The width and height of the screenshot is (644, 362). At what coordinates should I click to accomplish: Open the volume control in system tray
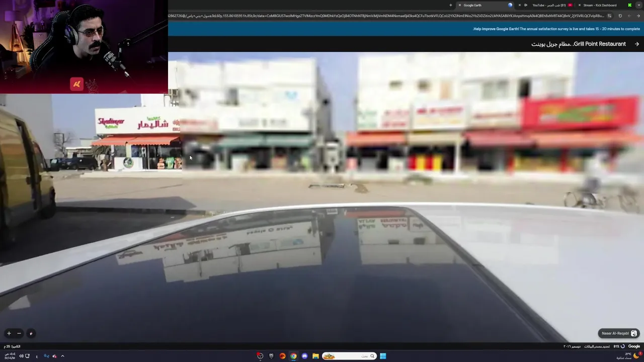[21, 356]
